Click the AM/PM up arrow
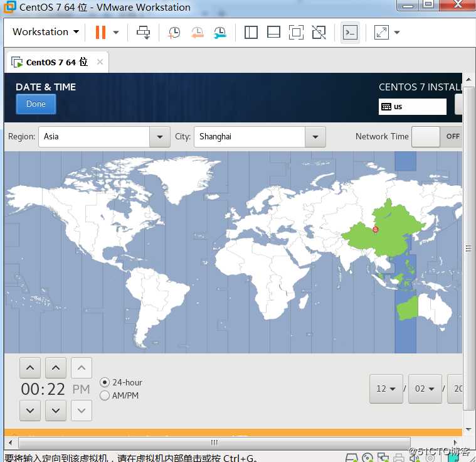Screen dimensions: 476x462 (82, 368)
